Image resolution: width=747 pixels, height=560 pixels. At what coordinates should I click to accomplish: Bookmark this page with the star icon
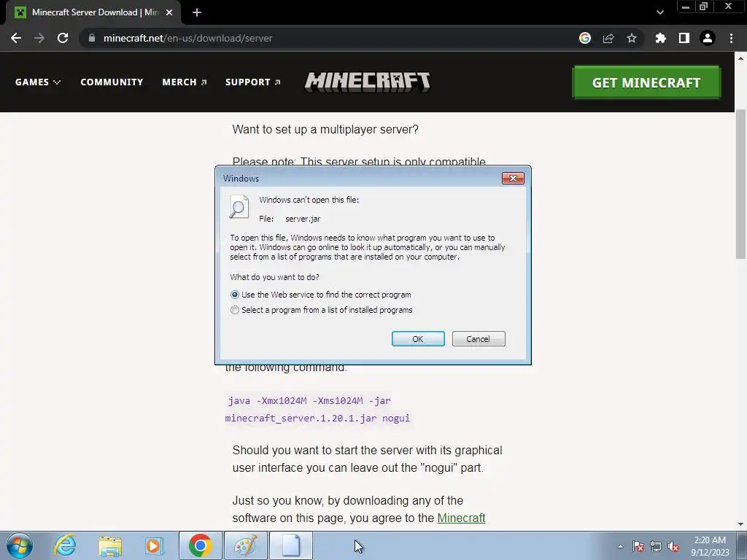click(x=632, y=38)
